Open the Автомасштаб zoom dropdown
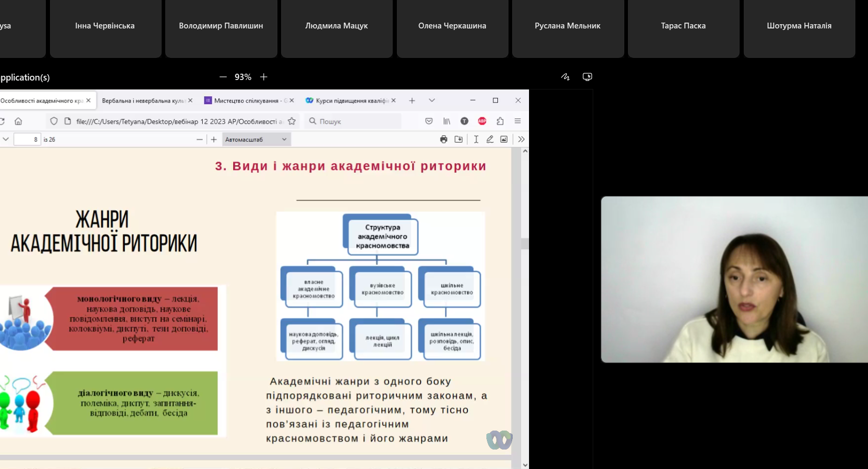Image resolution: width=868 pixels, height=469 pixels. point(256,139)
